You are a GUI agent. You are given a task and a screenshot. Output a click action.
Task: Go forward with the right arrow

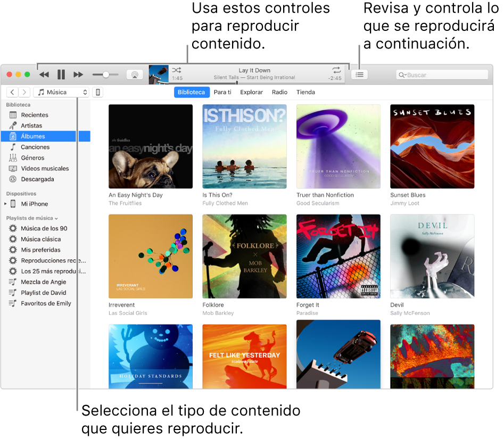24,92
